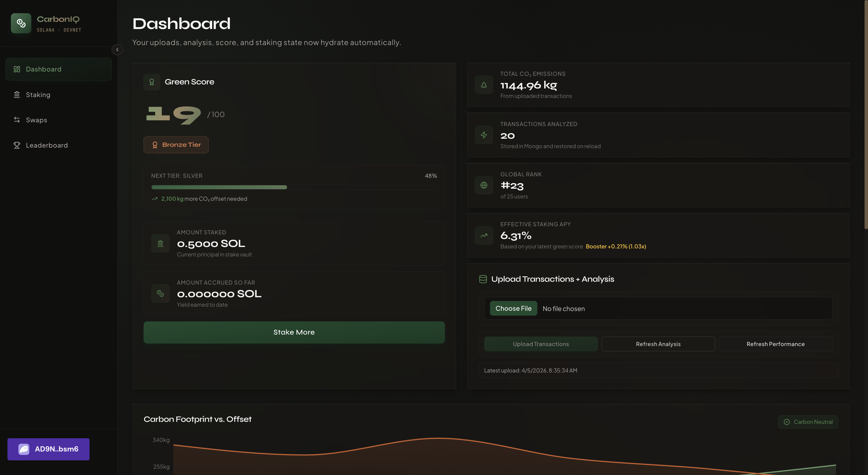Open the AD9N..bsm6 wallet button
The width and height of the screenshot is (868, 475).
49,449
